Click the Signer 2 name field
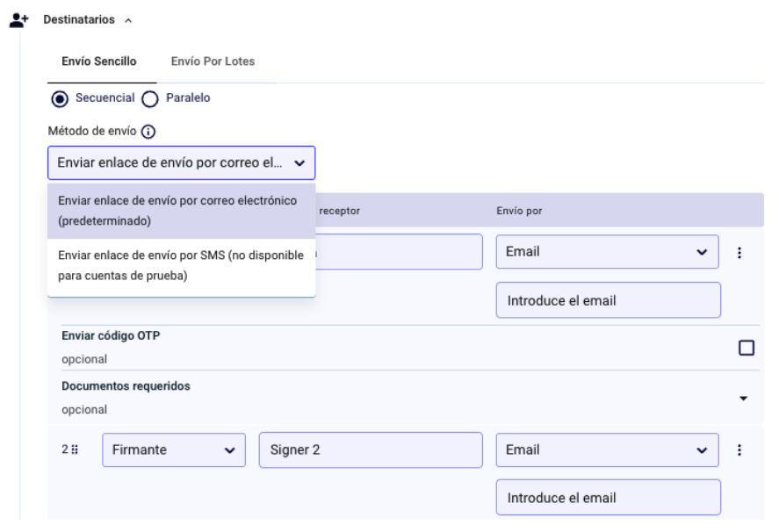Viewport: 779px width, 532px height. (371, 450)
